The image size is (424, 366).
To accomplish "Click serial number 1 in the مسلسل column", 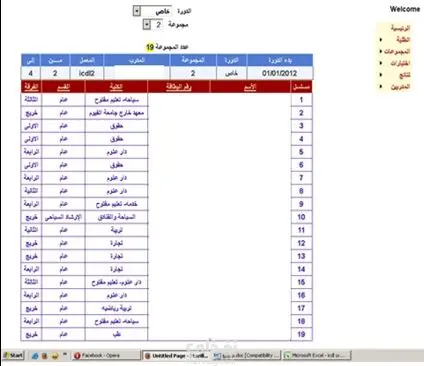I will pyautogui.click(x=301, y=100).
